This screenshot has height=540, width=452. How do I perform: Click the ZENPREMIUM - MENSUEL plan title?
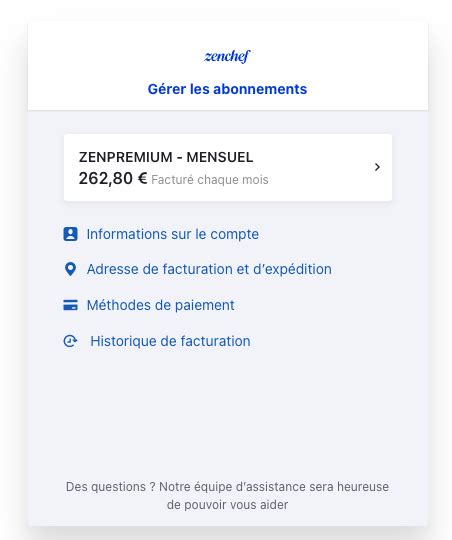click(x=166, y=157)
